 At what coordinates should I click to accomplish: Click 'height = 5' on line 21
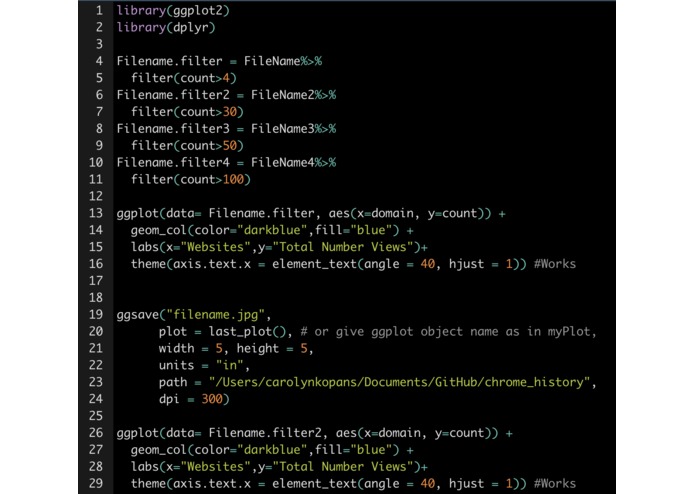coord(272,349)
